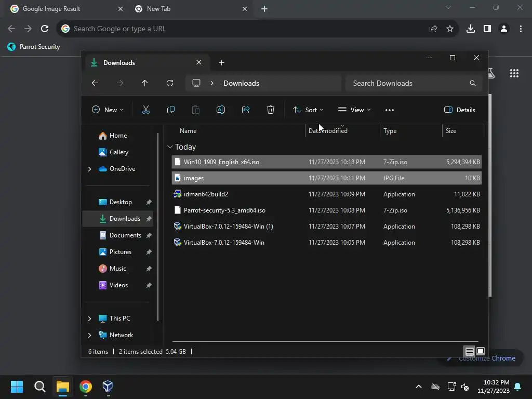The height and width of the screenshot is (399, 532).
Task: Open the View dropdown
Action: pos(354,110)
